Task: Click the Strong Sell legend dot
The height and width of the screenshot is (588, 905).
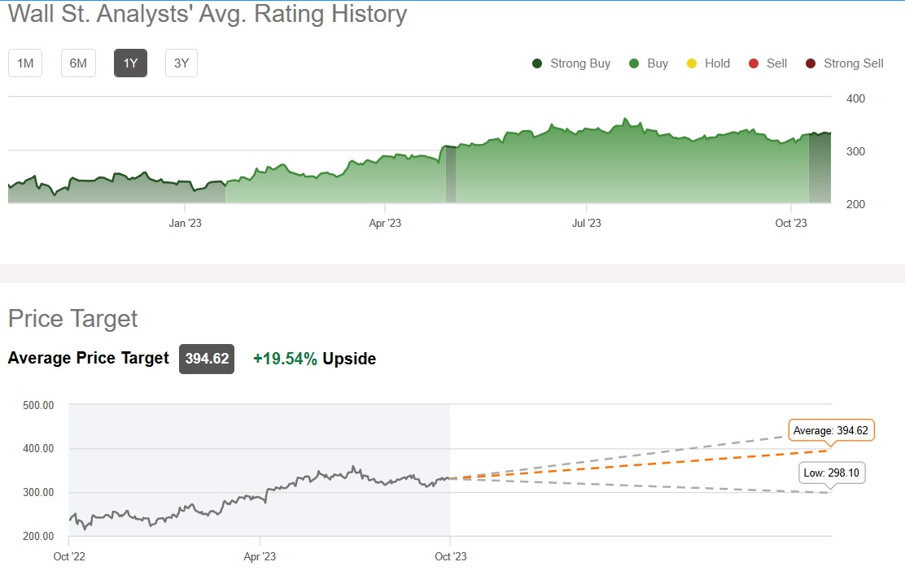Action: tap(811, 63)
